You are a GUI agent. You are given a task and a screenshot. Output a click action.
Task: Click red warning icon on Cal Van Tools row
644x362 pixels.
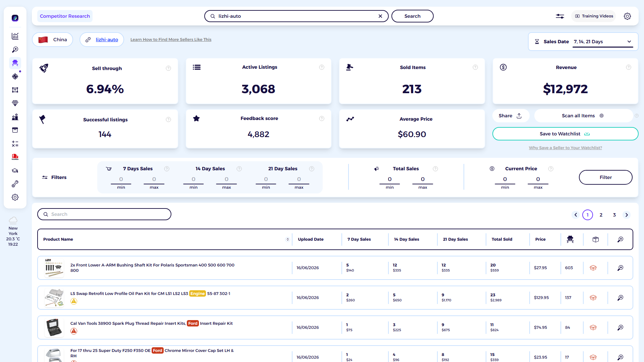pyautogui.click(x=74, y=331)
